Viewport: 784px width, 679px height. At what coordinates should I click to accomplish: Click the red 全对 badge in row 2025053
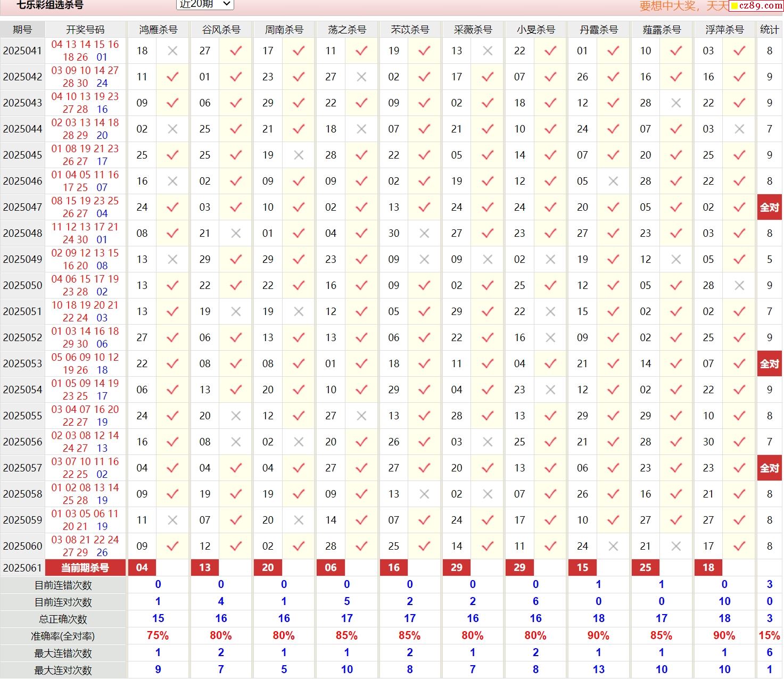tap(770, 364)
